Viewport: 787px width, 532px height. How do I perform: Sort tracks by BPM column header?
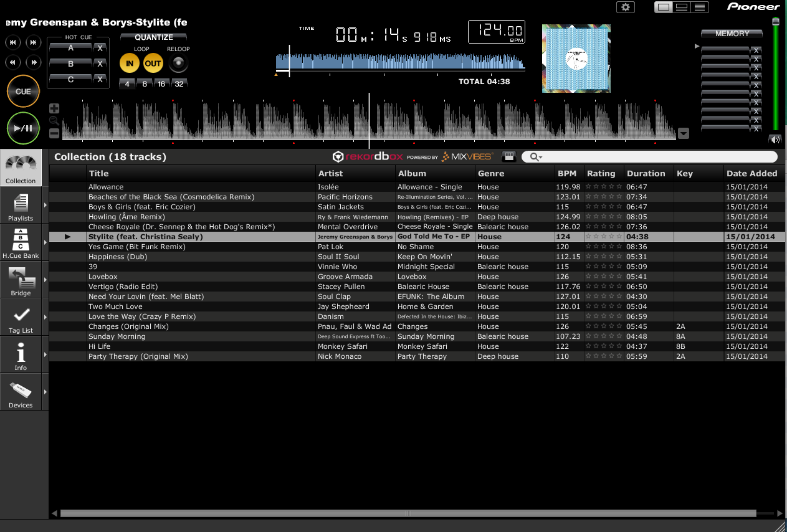(567, 173)
